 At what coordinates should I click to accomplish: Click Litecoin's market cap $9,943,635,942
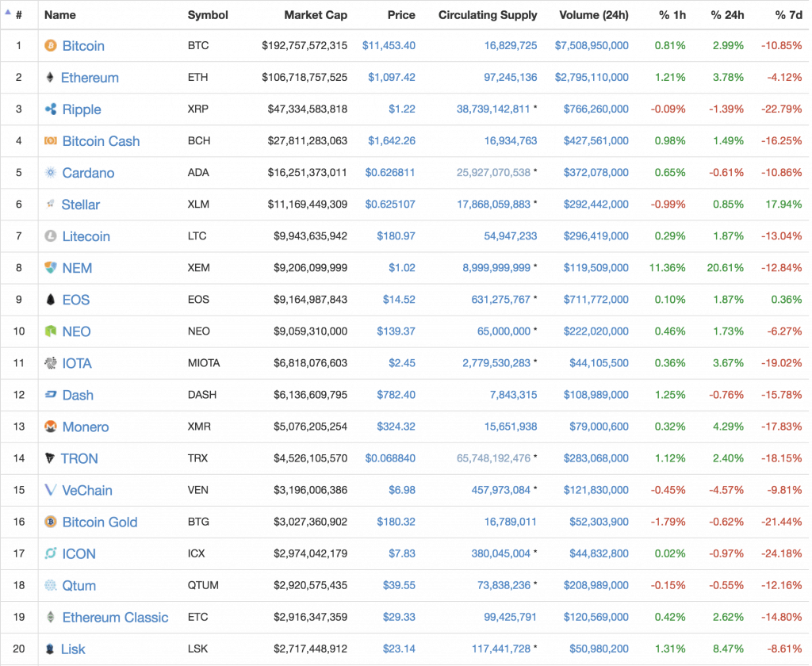[311, 236]
